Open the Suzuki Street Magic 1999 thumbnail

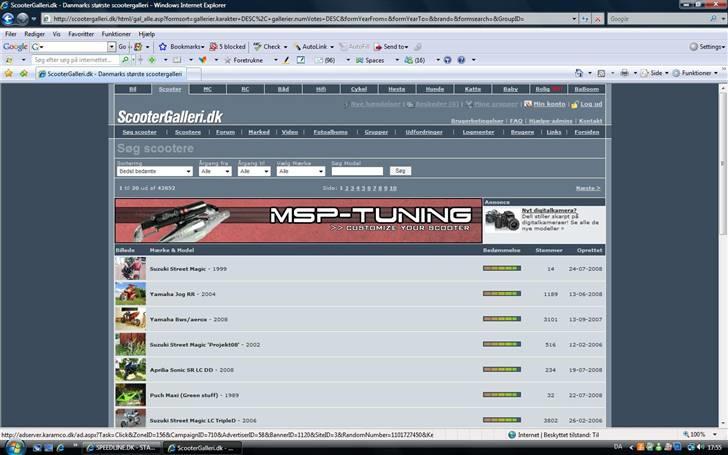tap(130, 269)
